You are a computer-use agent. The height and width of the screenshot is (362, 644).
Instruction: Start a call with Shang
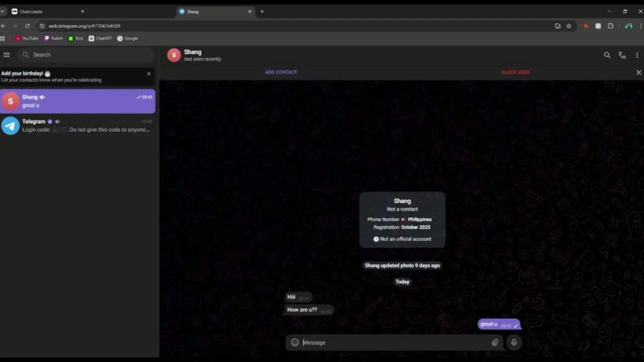point(622,55)
